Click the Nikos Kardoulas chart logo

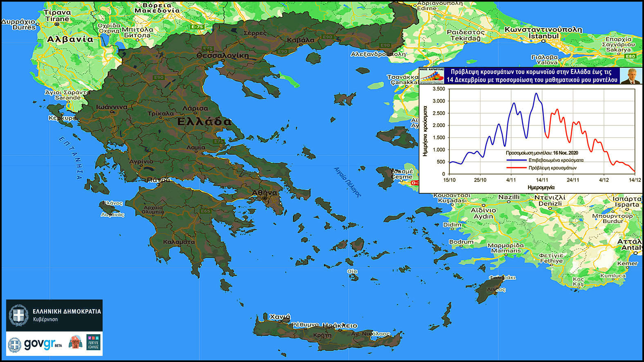pos(431,76)
